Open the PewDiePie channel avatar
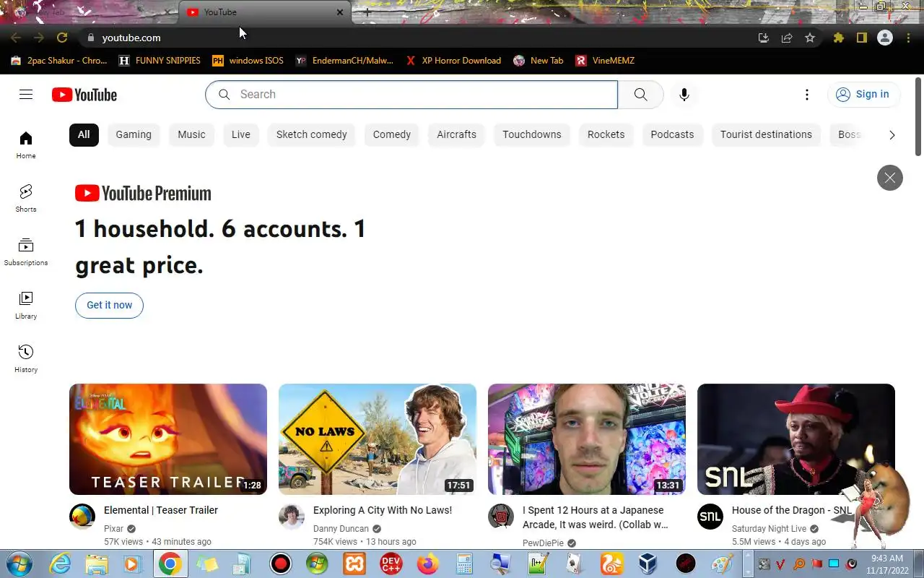 [501, 517]
